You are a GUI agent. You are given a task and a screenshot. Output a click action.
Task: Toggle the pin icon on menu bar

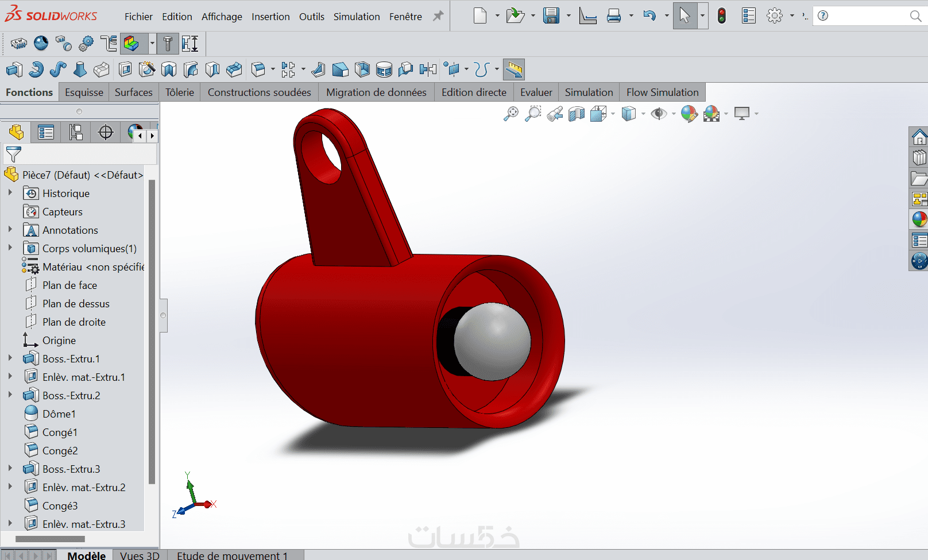pyautogui.click(x=438, y=16)
